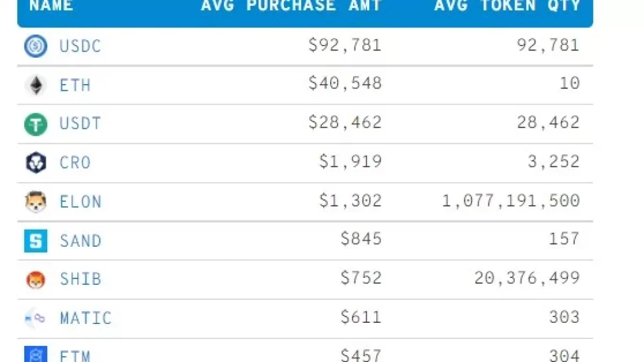Image resolution: width=644 pixels, height=362 pixels.
Task: Open the SHIB token link
Action: [80, 279]
